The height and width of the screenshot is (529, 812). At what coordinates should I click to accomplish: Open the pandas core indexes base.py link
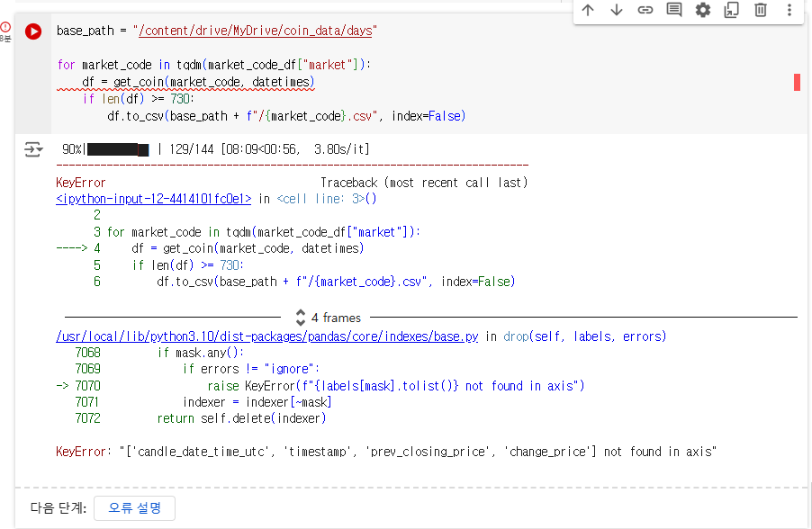coord(266,336)
